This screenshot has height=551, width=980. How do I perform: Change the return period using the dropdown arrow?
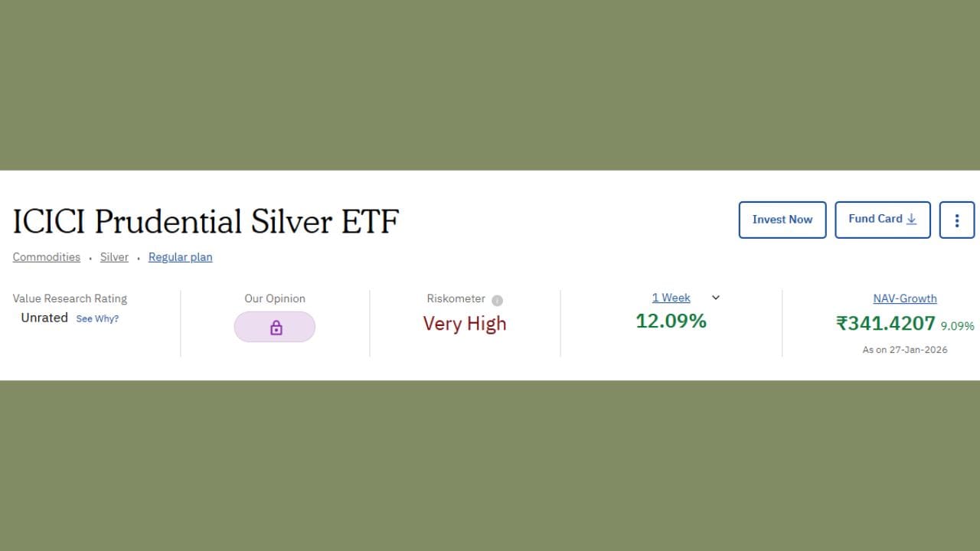(x=715, y=298)
